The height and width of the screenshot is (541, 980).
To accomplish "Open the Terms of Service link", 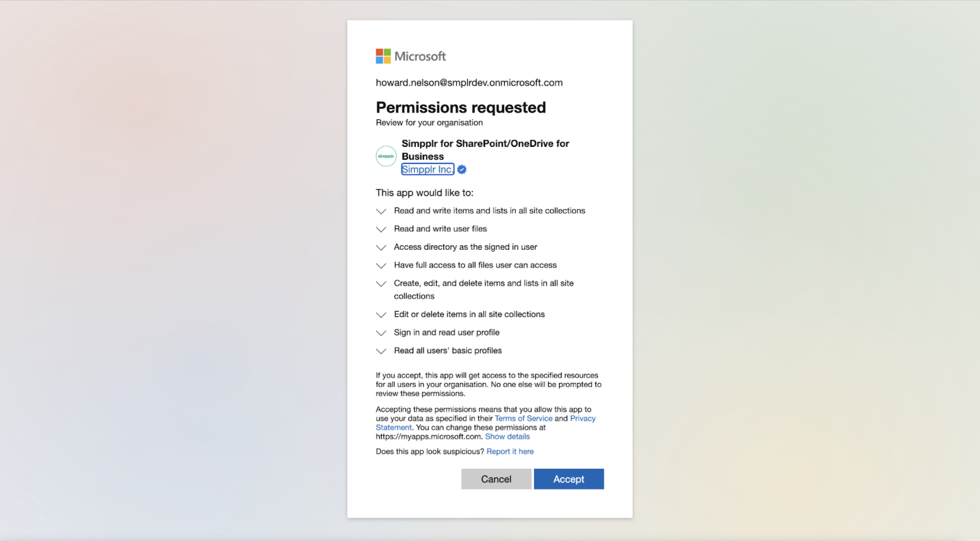I will coord(523,418).
